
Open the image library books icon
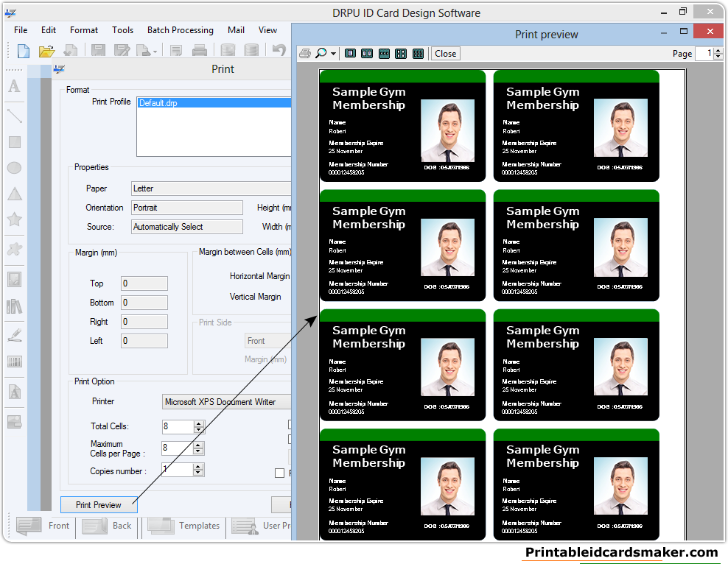(x=15, y=306)
